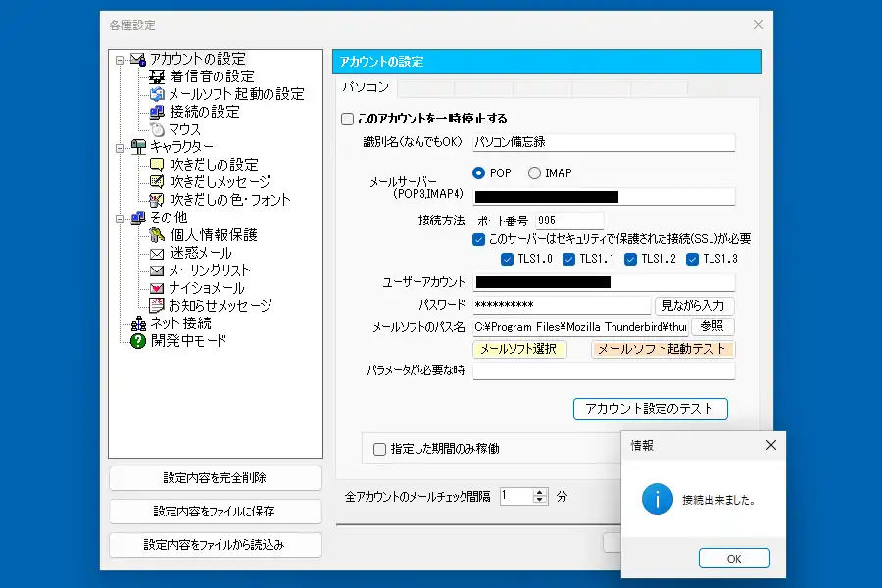Uncheck the TLS1.3 checkbox
The image size is (882, 588).
coord(693,259)
